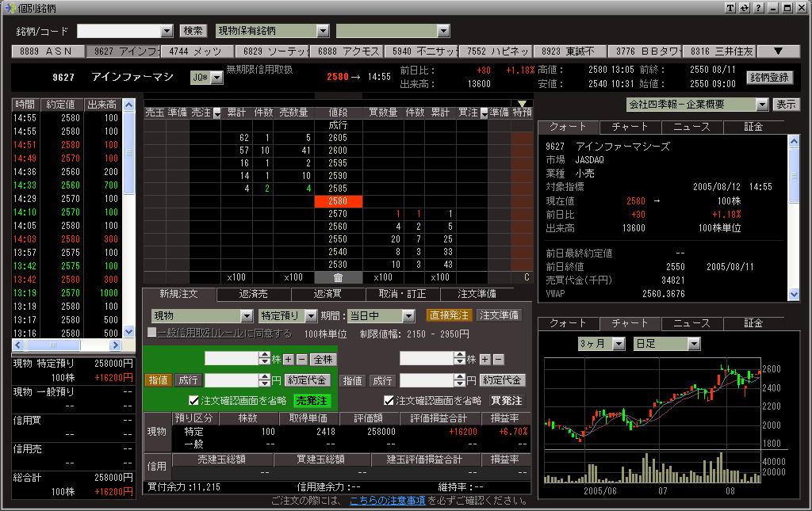Click the T text-size icon in title bar
The width and height of the screenshot is (812, 511).
click(x=730, y=8)
